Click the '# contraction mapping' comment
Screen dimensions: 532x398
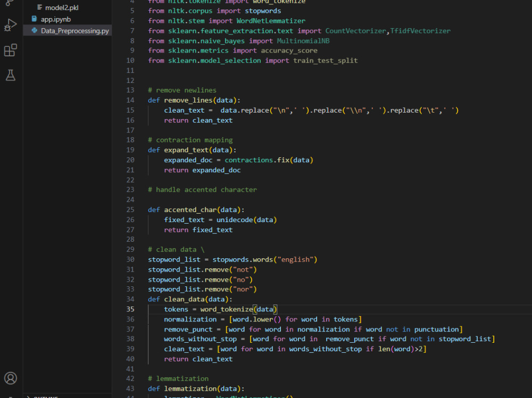click(190, 140)
